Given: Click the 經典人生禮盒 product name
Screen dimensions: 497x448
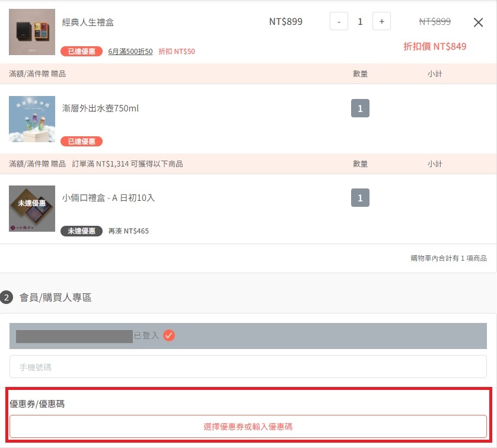Looking at the screenshot, I should tap(88, 22).
